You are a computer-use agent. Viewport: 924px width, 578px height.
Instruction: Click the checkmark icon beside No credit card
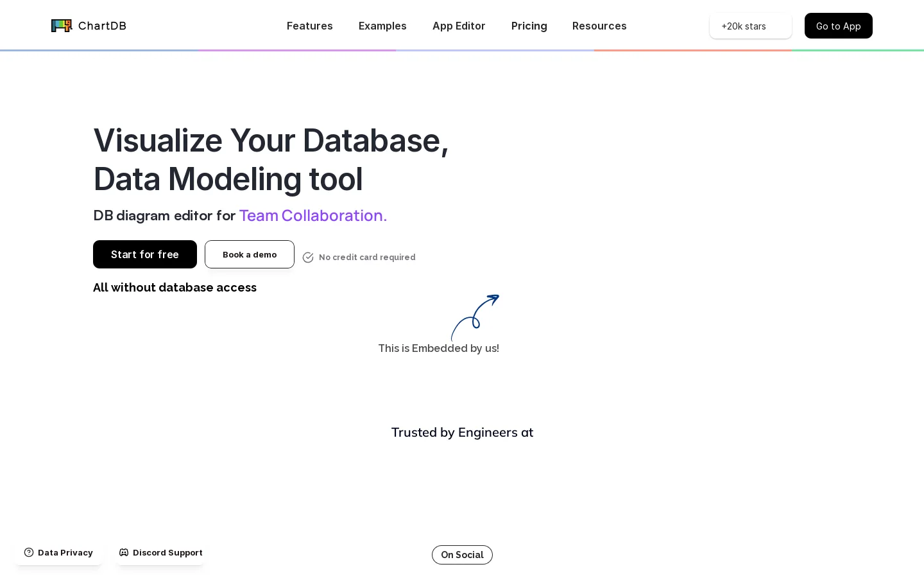coord(308,257)
